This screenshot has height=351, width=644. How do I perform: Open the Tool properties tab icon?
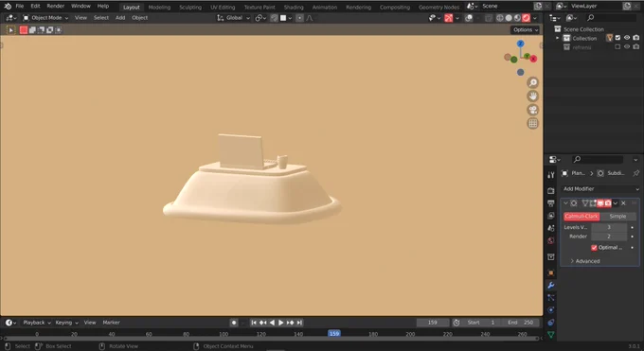click(551, 175)
